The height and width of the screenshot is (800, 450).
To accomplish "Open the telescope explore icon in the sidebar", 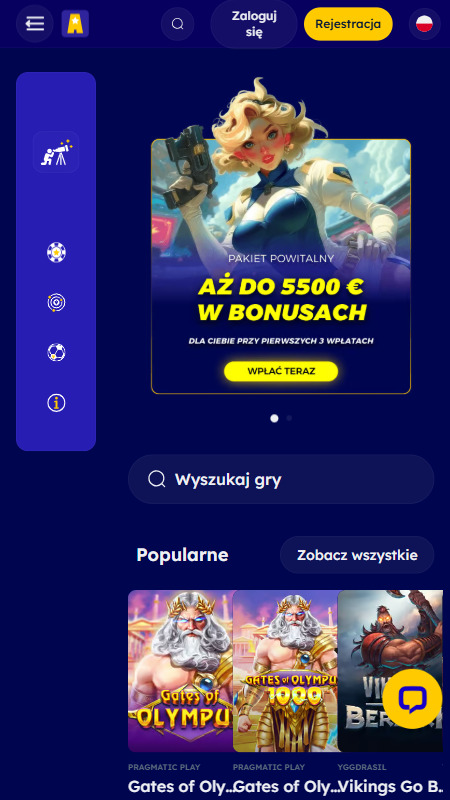I will (56, 152).
